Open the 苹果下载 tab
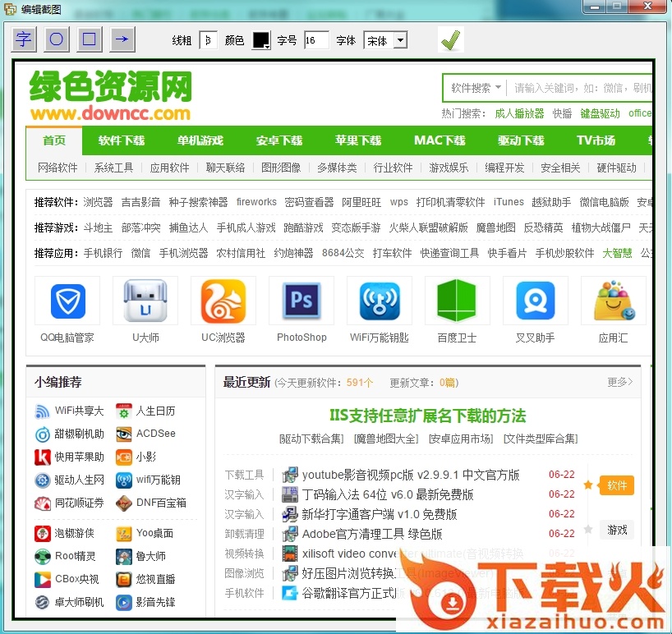The image size is (672, 634). pos(358,140)
